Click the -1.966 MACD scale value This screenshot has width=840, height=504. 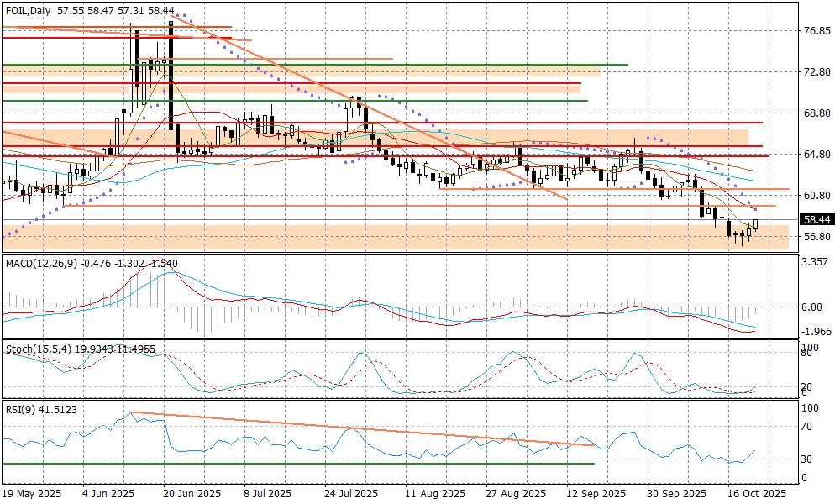coord(816,332)
